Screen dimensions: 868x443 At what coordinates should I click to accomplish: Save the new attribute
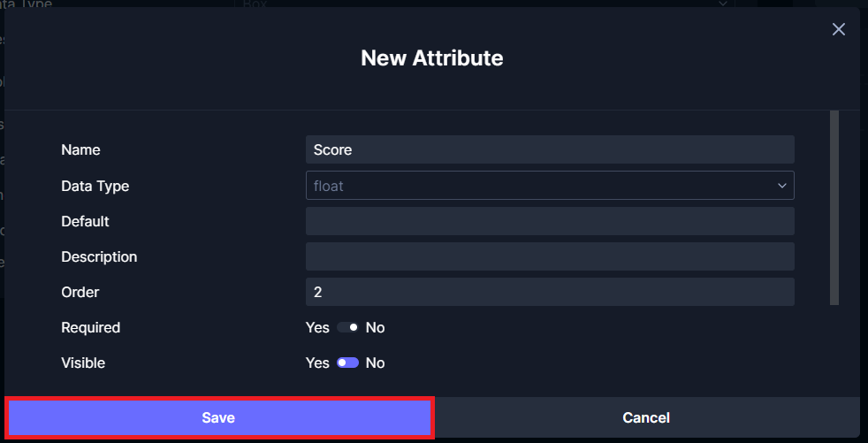pyautogui.click(x=218, y=417)
